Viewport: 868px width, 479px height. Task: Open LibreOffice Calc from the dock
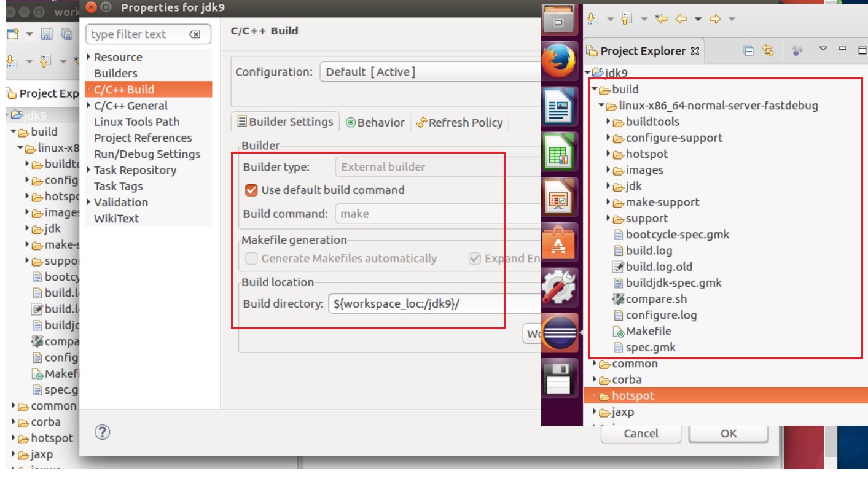tap(559, 152)
